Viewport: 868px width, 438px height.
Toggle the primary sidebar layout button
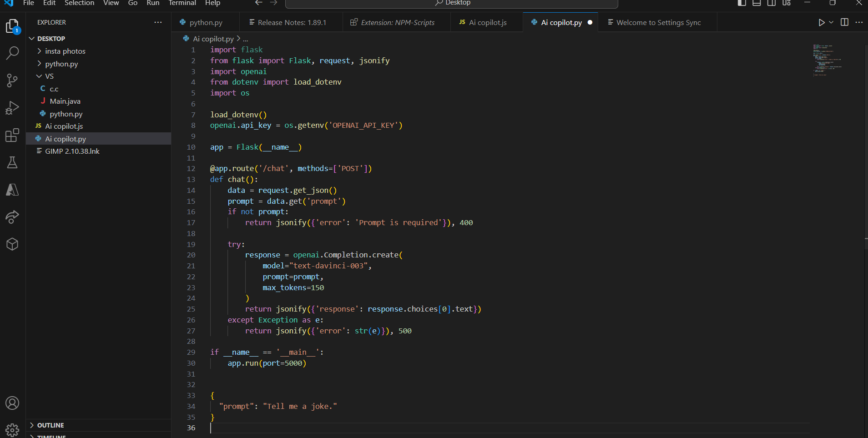[742, 3]
